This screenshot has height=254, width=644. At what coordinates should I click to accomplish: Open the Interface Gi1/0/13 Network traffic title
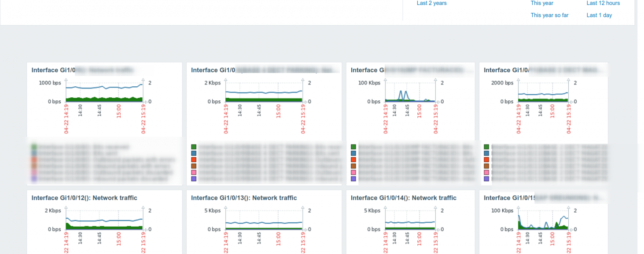pyautogui.click(x=244, y=198)
